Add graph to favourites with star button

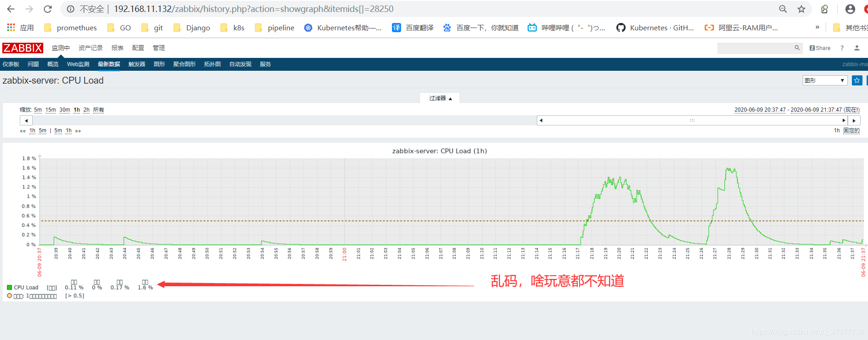857,80
